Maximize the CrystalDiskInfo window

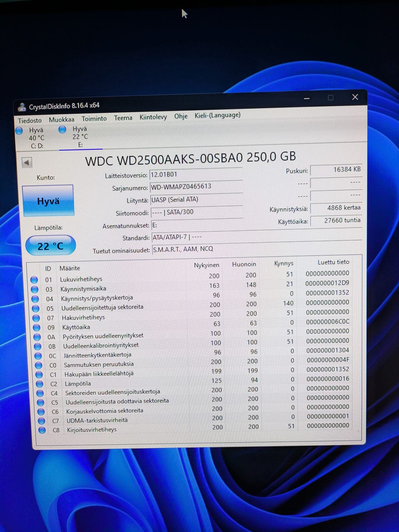click(331, 98)
